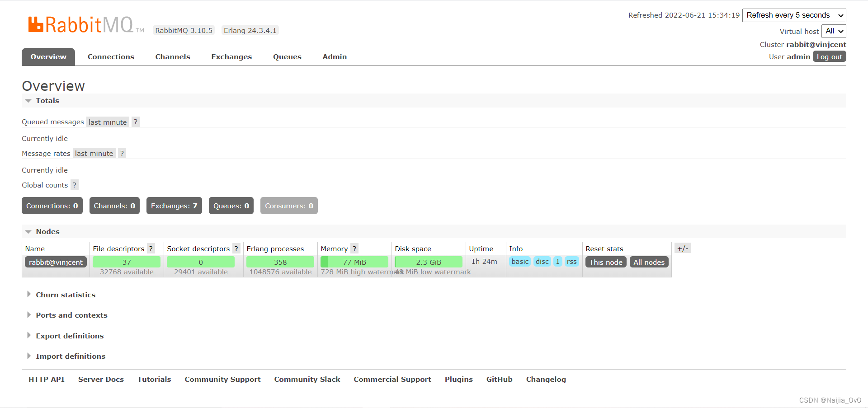Image resolution: width=868 pixels, height=408 pixels.
Task: Open the Tutorials link
Action: click(x=154, y=380)
